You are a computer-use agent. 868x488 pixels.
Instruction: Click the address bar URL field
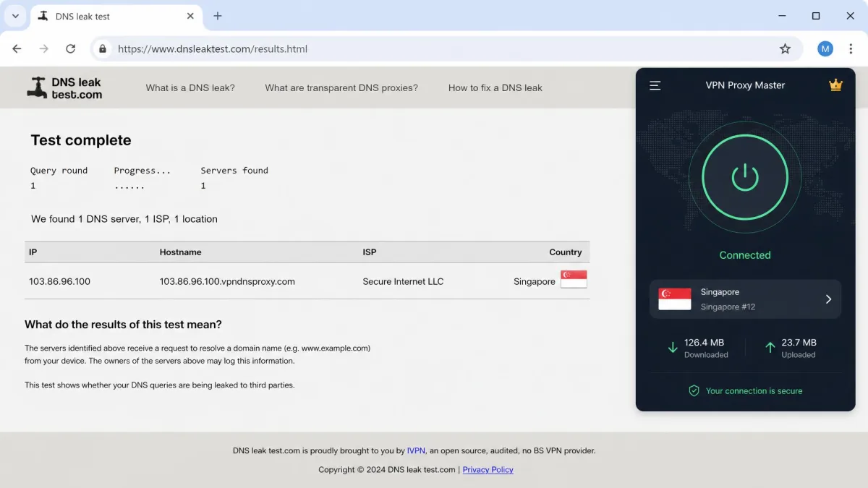click(446, 49)
